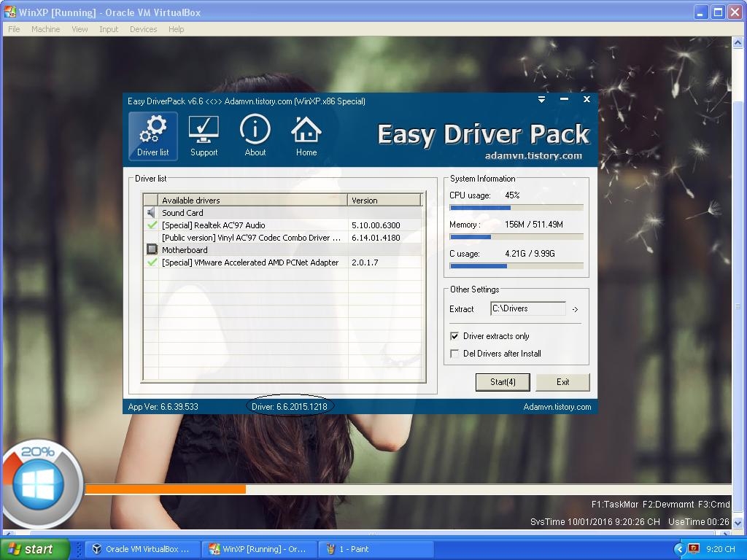Open the Machine menu
Screen dimensions: 747x560
coord(45,29)
